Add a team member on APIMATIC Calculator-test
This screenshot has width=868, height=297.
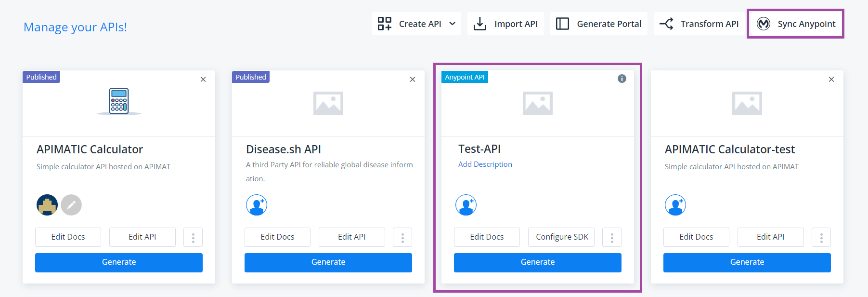pyautogui.click(x=675, y=205)
